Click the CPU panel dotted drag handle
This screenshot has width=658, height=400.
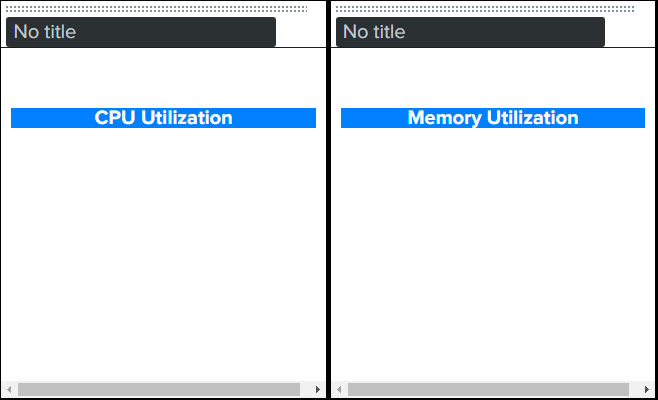click(x=156, y=9)
